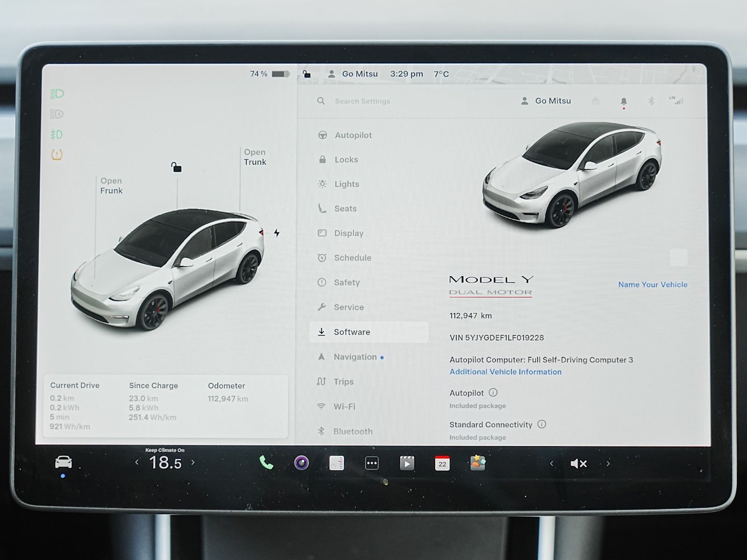Screen dimensions: 747x560
Task: Open the Toybox app icon
Action: pos(478,463)
